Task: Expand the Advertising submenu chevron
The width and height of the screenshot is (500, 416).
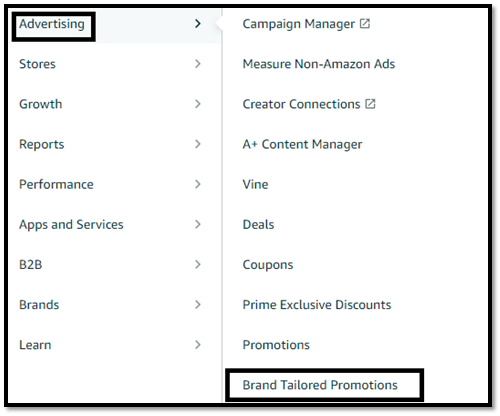Action: (x=198, y=24)
